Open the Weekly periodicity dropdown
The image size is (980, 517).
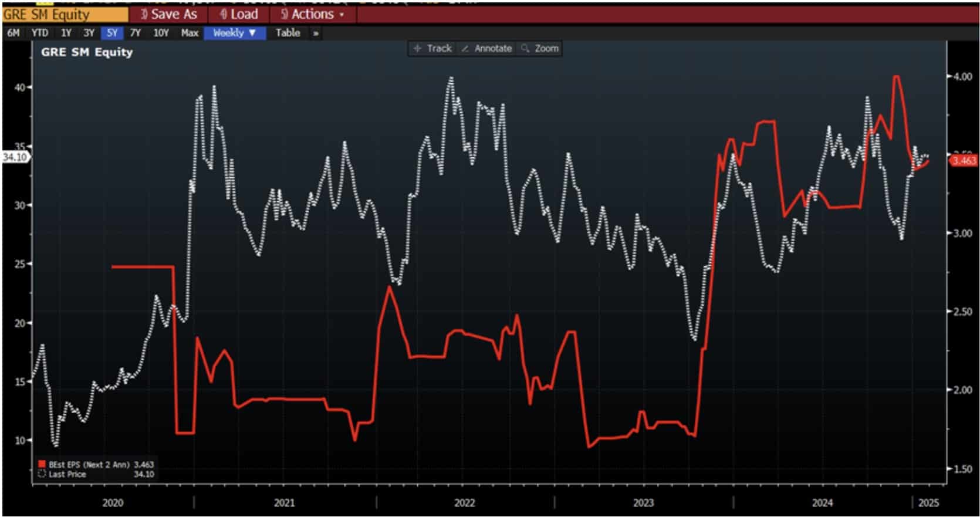click(235, 33)
